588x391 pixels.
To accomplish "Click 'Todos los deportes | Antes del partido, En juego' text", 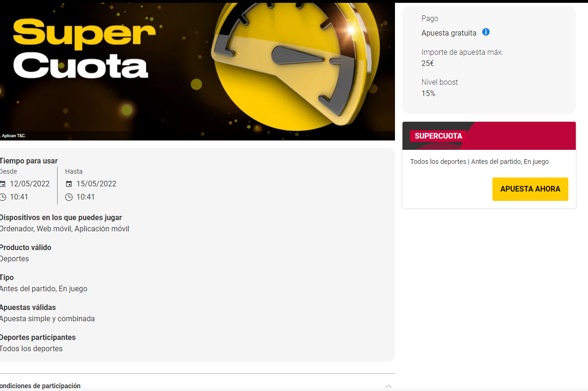I will 479,162.
